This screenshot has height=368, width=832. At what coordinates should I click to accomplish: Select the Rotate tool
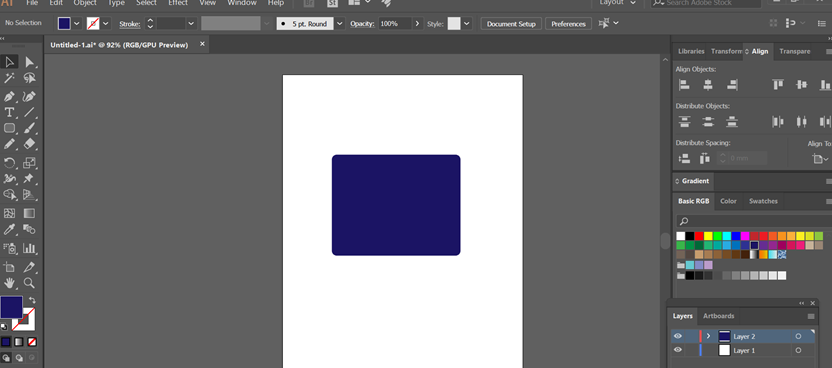(10, 163)
